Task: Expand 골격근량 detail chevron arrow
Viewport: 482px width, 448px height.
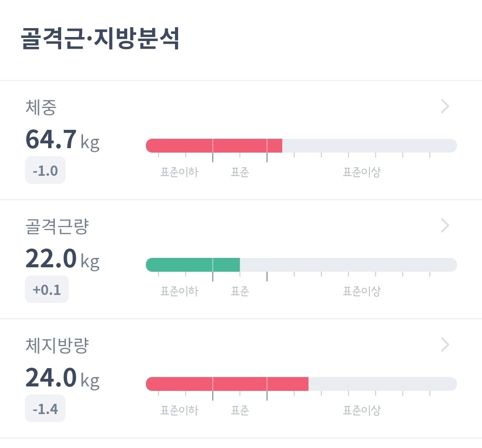Action: [445, 226]
